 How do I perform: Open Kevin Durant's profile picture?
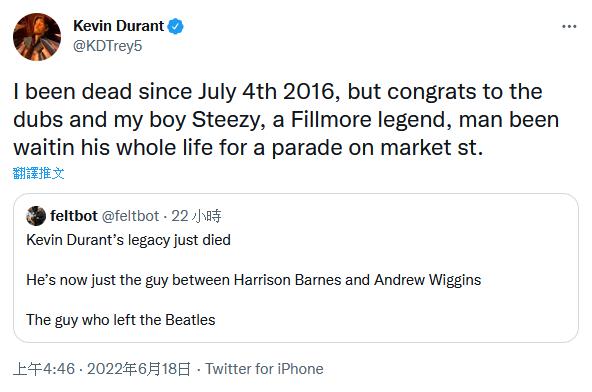pos(37,37)
